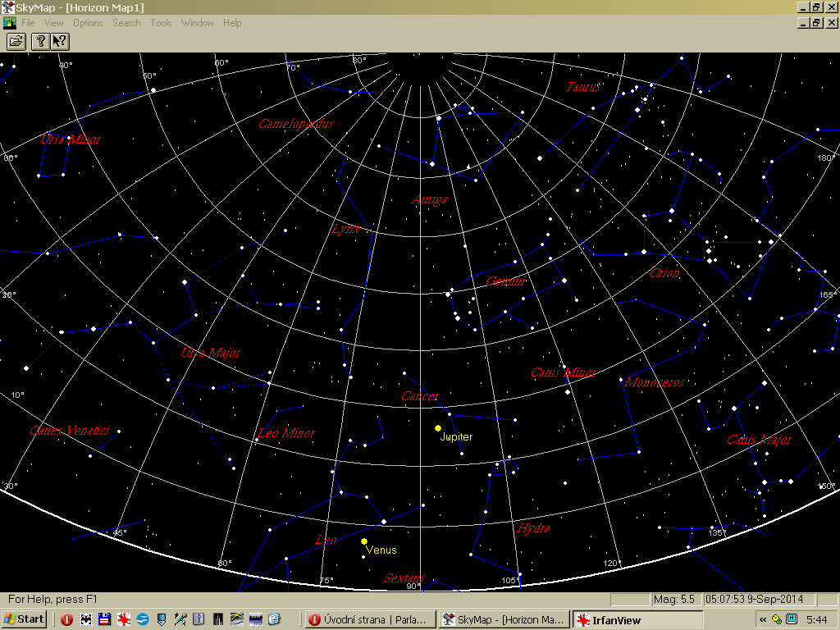The height and width of the screenshot is (630, 840).
Task: Open the Search menu
Action: pyautogui.click(x=126, y=23)
